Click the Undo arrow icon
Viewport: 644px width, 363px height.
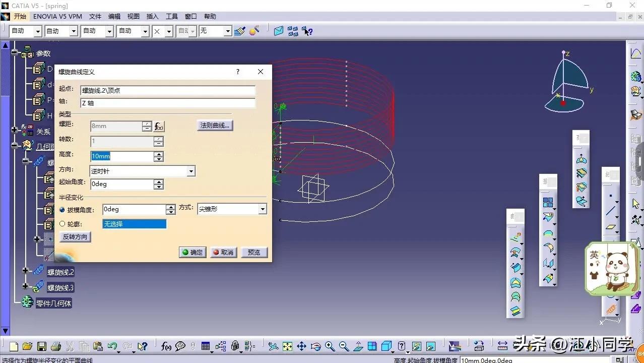click(x=112, y=346)
